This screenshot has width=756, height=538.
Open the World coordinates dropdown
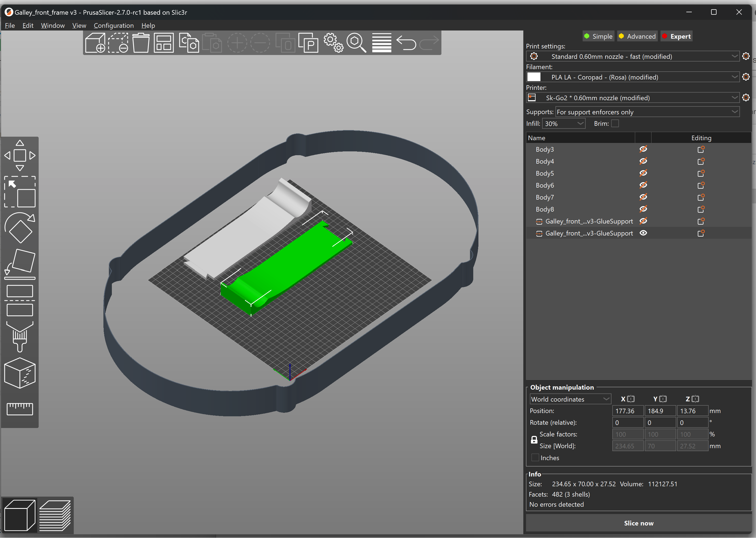point(570,399)
